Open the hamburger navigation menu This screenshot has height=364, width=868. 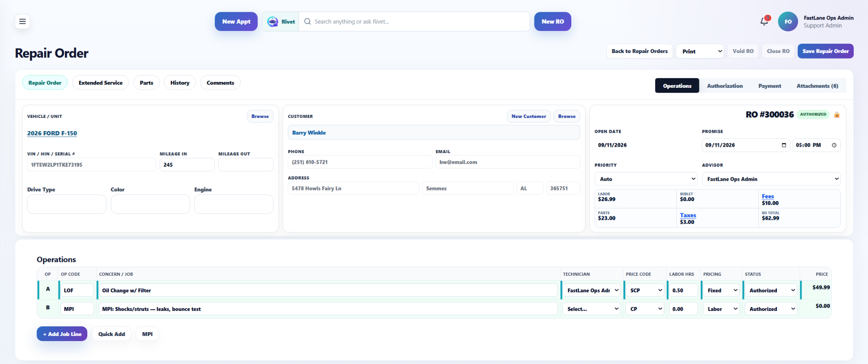coord(22,22)
